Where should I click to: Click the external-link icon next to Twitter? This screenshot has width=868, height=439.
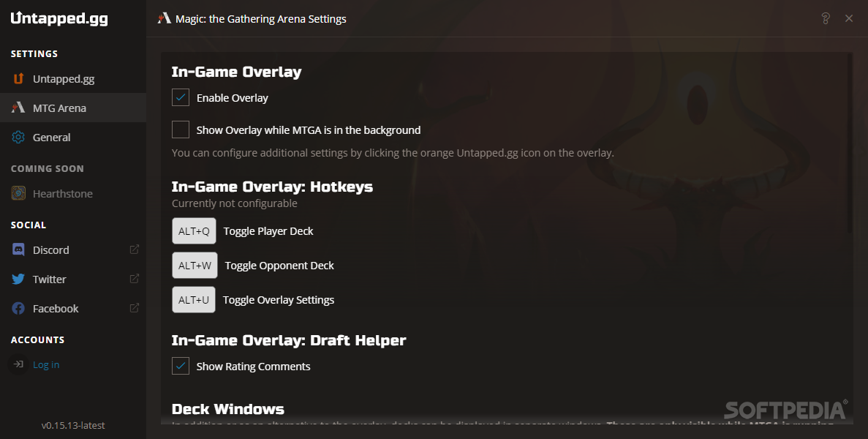pos(134,279)
